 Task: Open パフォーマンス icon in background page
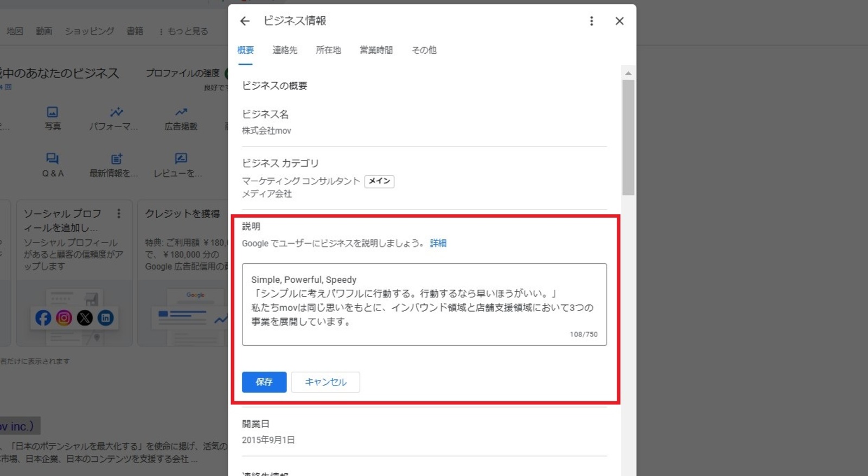coord(113,119)
